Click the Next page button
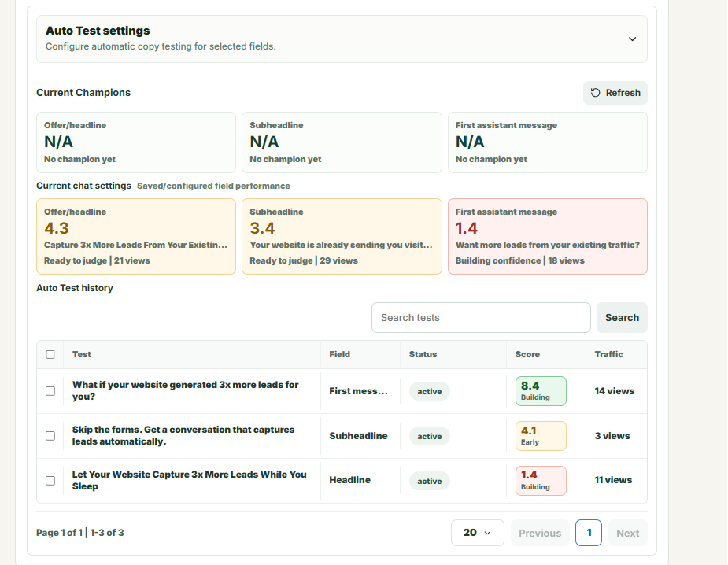This screenshot has height=565, width=728. point(628,533)
